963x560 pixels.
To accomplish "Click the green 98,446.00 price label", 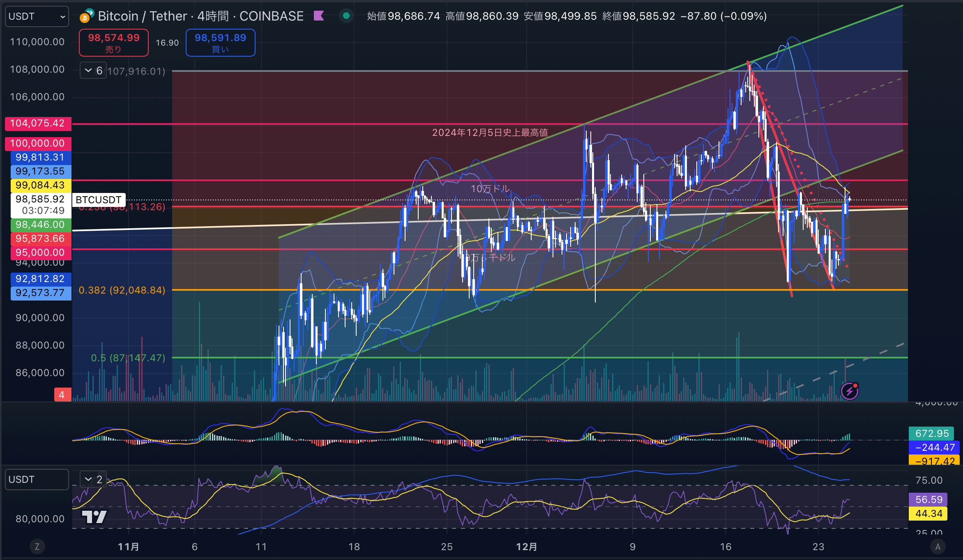I will (x=40, y=225).
